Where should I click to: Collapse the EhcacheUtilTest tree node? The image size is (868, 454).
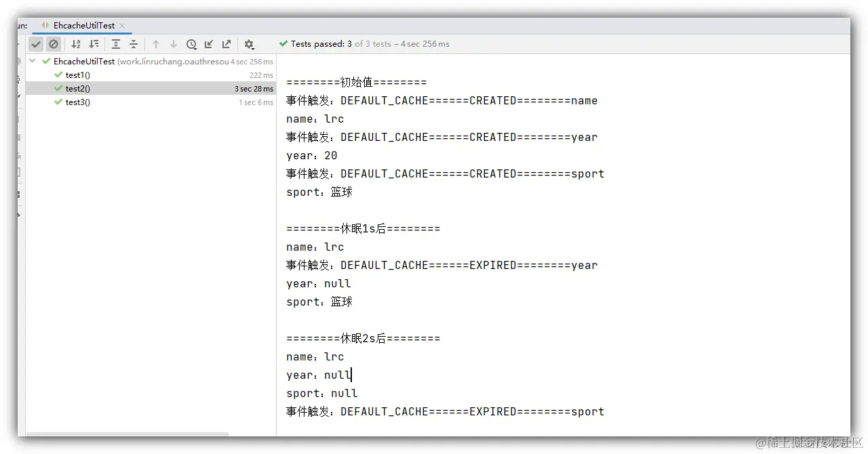33,61
